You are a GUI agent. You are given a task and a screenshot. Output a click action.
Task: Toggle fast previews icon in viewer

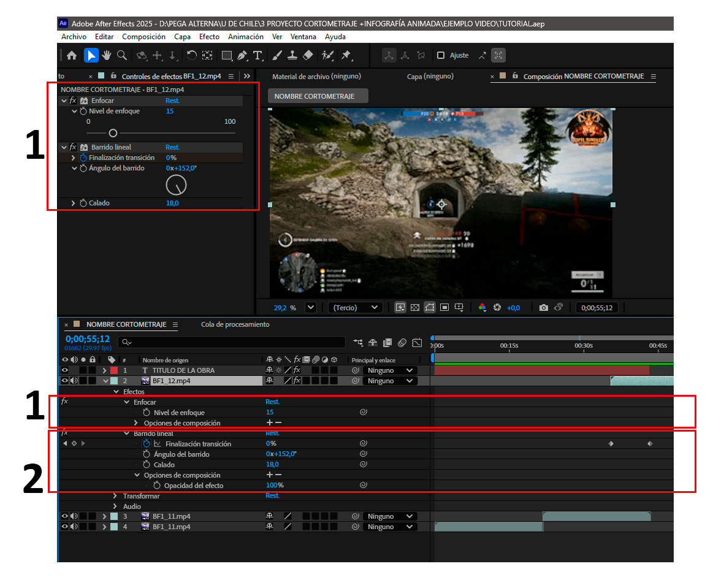click(400, 307)
